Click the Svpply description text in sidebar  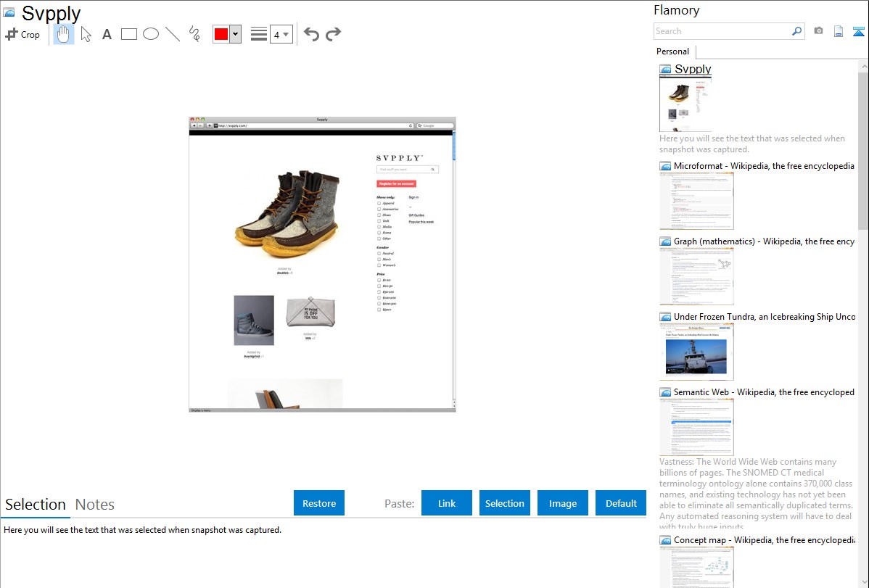pos(752,144)
